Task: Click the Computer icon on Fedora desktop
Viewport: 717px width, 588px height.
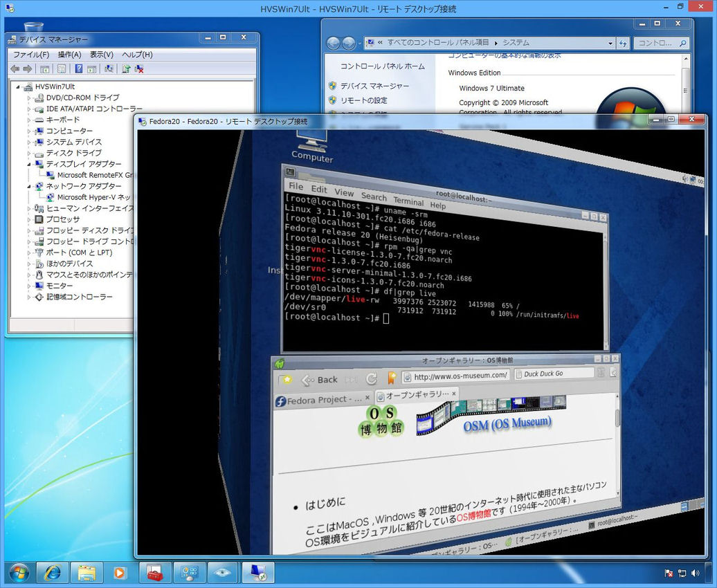Action: click(312, 147)
